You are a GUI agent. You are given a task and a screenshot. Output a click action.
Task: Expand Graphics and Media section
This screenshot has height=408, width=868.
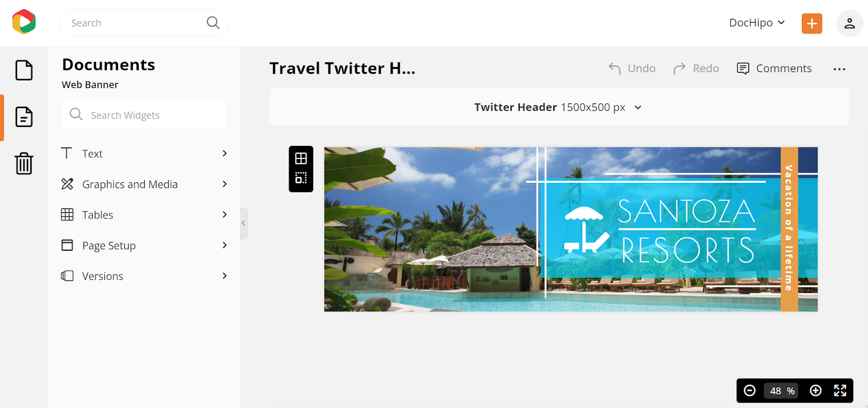point(144,184)
